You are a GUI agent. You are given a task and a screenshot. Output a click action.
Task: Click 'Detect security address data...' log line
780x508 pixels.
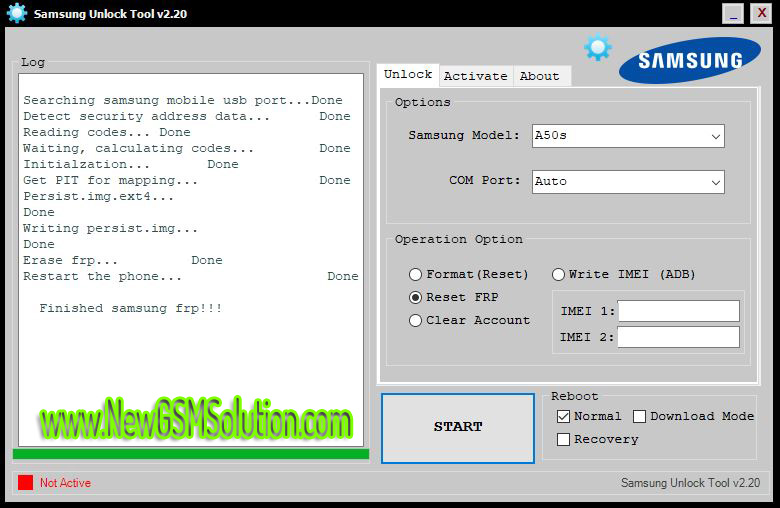(x=187, y=116)
